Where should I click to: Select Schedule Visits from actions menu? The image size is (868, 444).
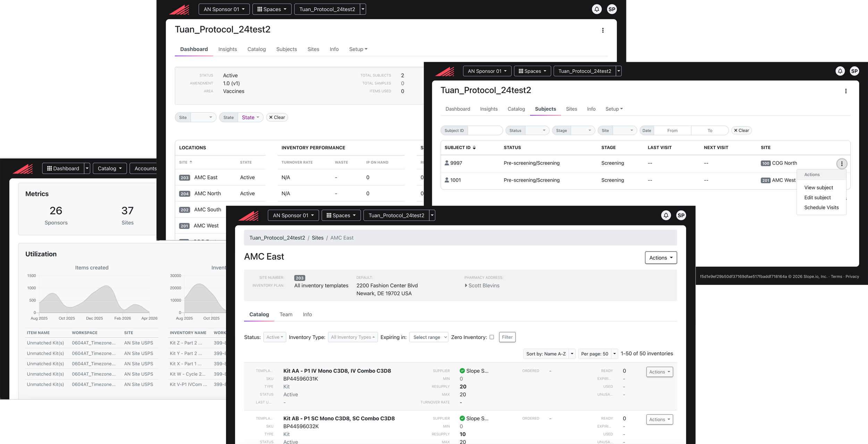coord(821,207)
